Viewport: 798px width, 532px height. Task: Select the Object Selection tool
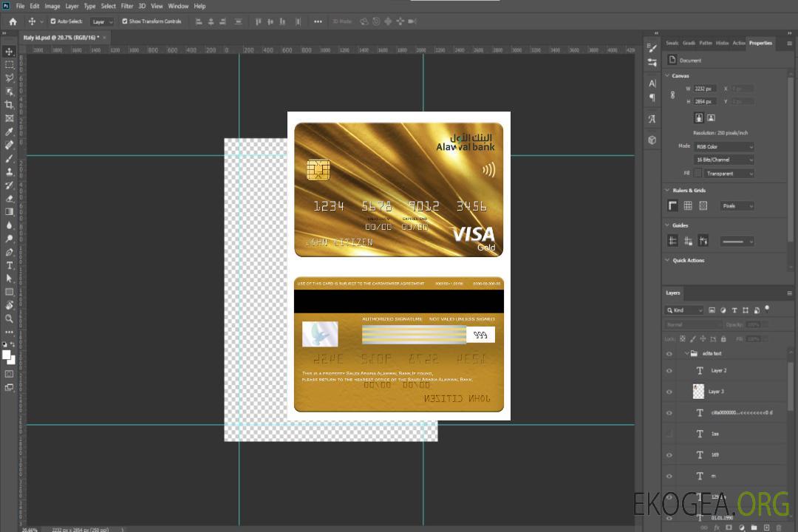(x=9, y=92)
